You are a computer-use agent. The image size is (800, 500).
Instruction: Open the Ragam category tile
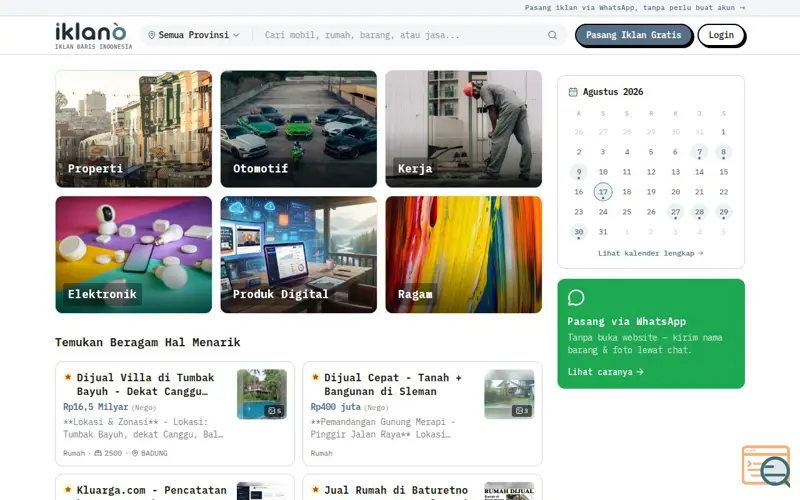(x=464, y=255)
